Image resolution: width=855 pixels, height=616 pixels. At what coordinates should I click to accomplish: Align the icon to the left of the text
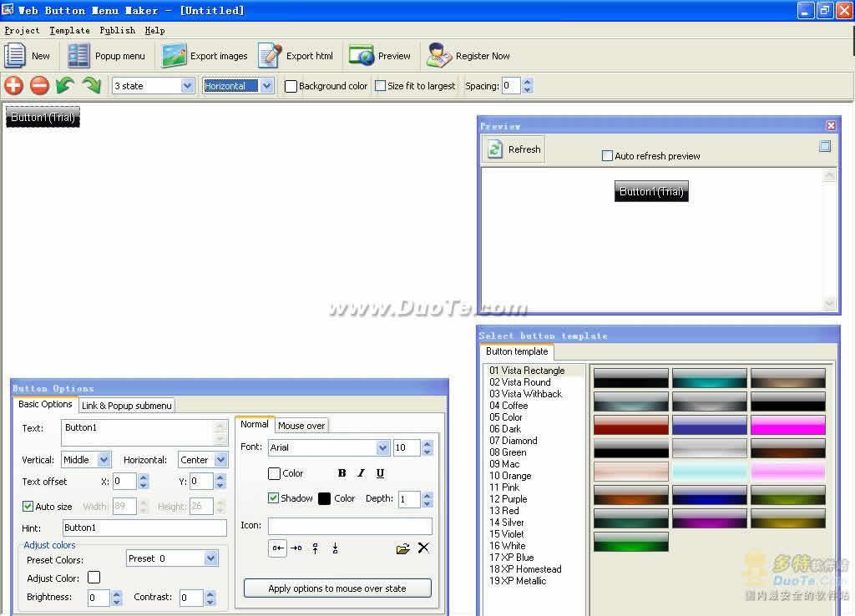click(x=277, y=548)
